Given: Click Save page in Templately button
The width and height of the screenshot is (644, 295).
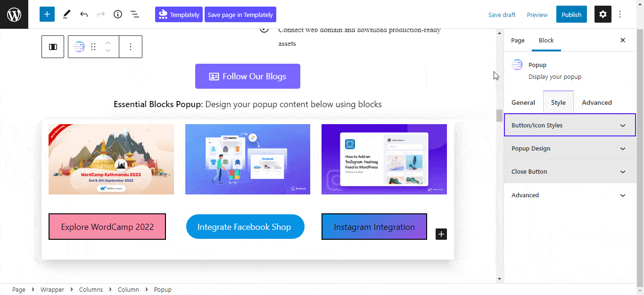Looking at the screenshot, I should (x=240, y=15).
